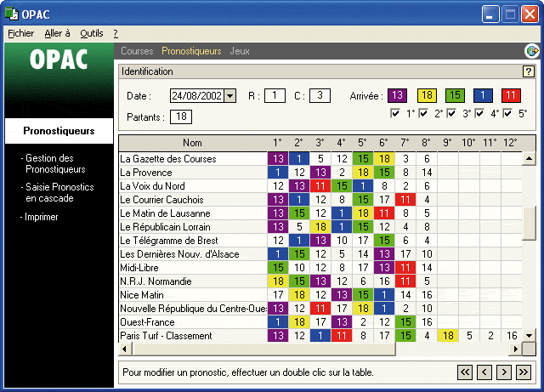
Task: Click the 12° column header in the table
Action: 511,143
